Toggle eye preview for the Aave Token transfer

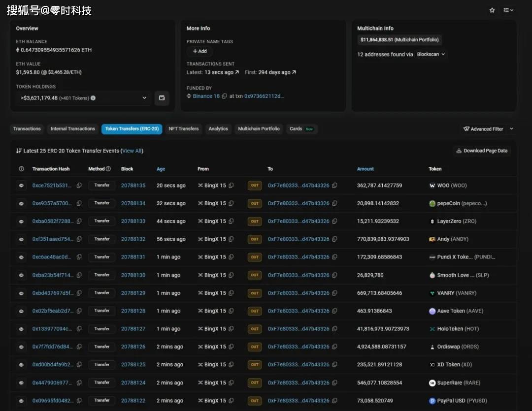(x=21, y=311)
